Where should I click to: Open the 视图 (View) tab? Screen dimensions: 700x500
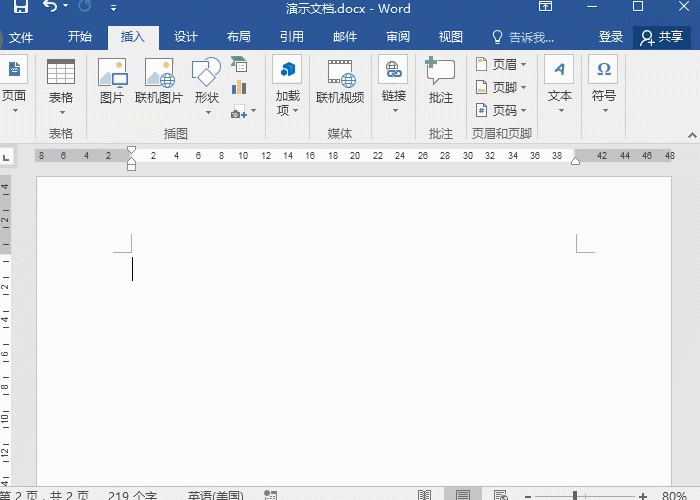point(450,37)
